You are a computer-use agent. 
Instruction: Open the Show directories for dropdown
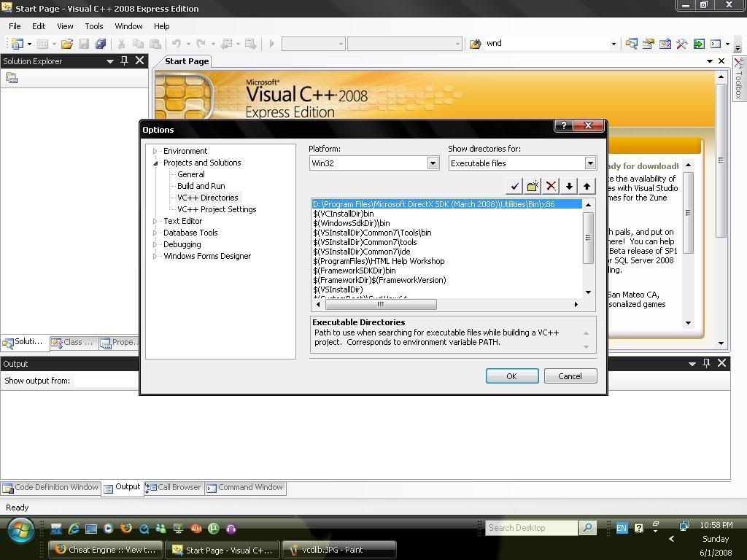point(590,163)
